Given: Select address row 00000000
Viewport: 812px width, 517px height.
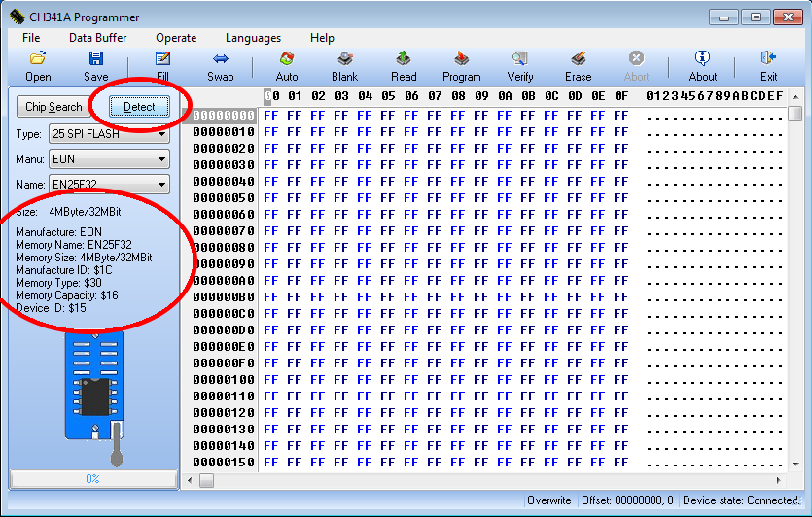Looking at the screenshot, I should (224, 116).
